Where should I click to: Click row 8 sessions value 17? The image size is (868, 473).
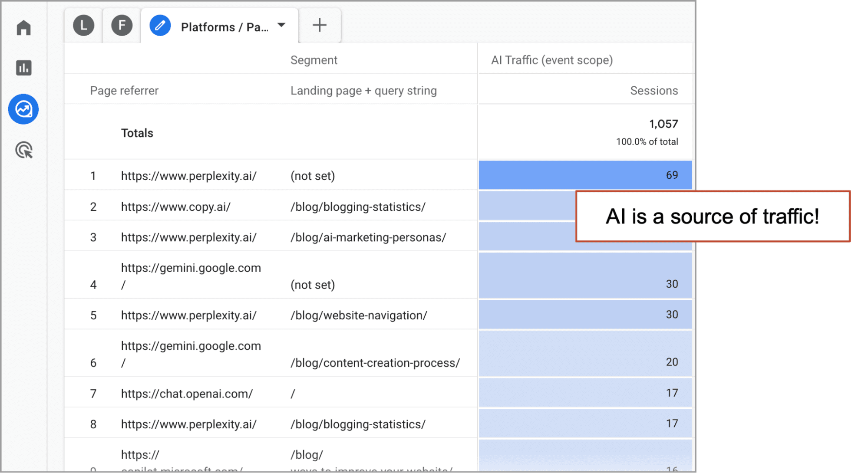click(671, 424)
